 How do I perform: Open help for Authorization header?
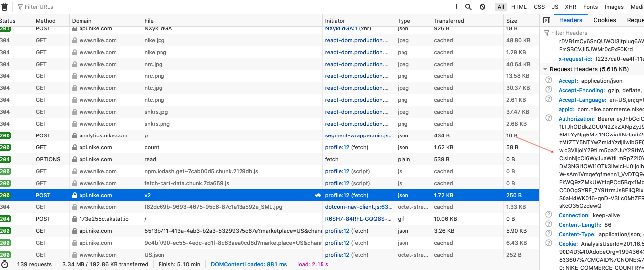549,118
